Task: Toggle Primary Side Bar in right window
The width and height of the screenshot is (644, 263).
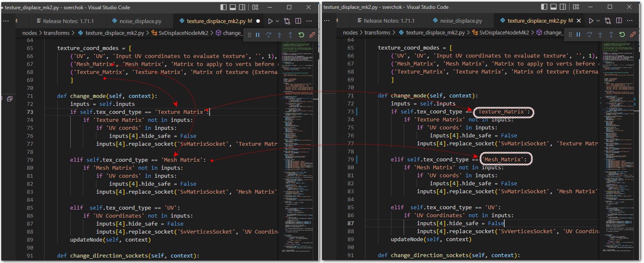Action: tap(545, 7)
